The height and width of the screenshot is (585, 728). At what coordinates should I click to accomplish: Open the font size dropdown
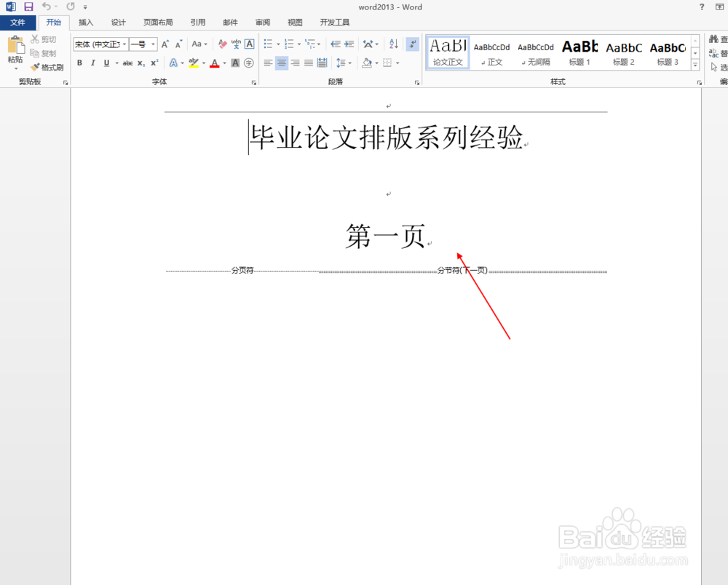[153, 44]
